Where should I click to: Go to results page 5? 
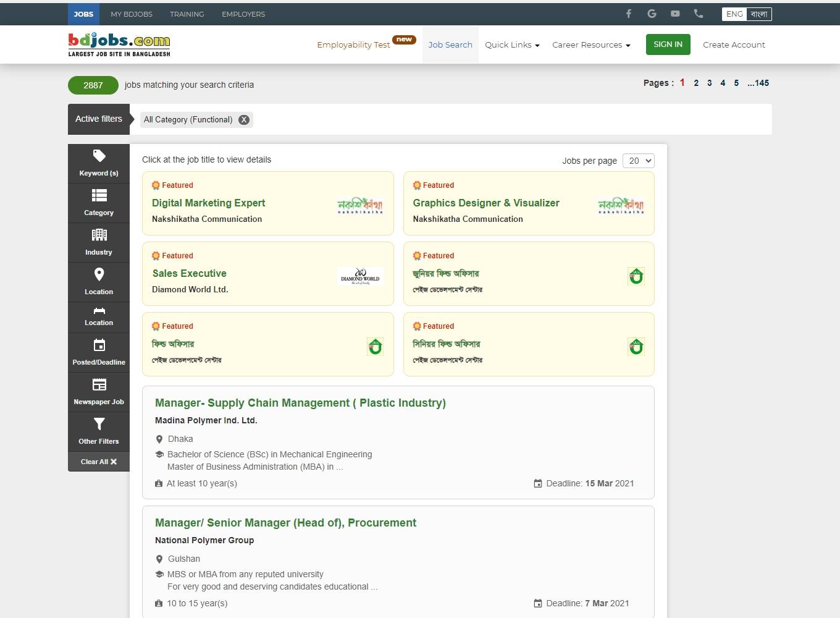tap(736, 83)
